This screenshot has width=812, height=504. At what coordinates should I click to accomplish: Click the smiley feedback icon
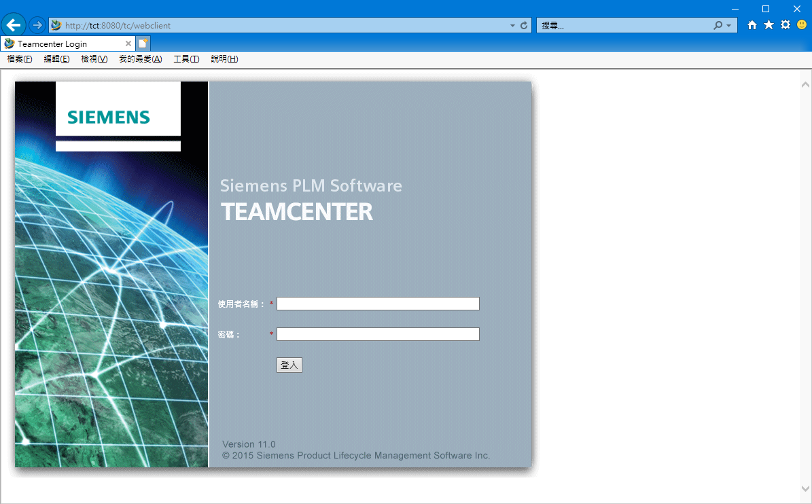click(802, 25)
